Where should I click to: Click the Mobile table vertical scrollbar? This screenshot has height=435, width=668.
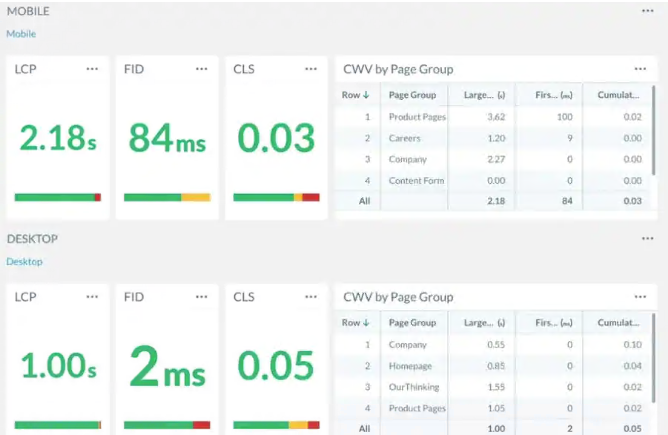tap(655, 130)
